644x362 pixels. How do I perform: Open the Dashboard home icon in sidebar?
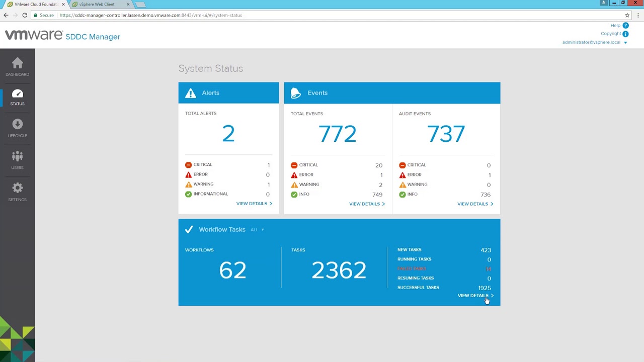(17, 64)
